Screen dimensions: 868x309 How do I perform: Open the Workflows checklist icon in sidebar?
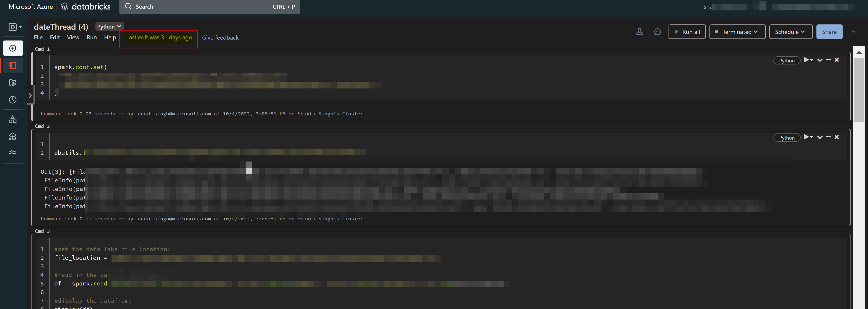[x=13, y=153]
